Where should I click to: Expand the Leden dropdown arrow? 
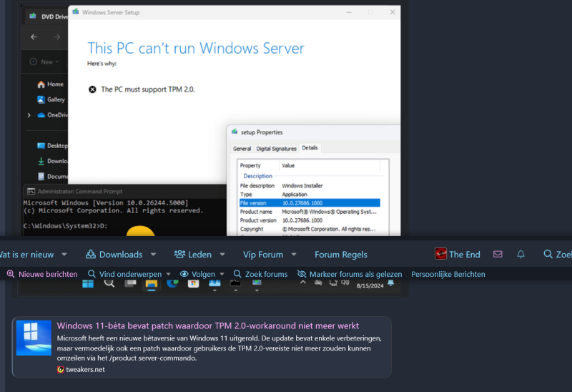[222, 255]
